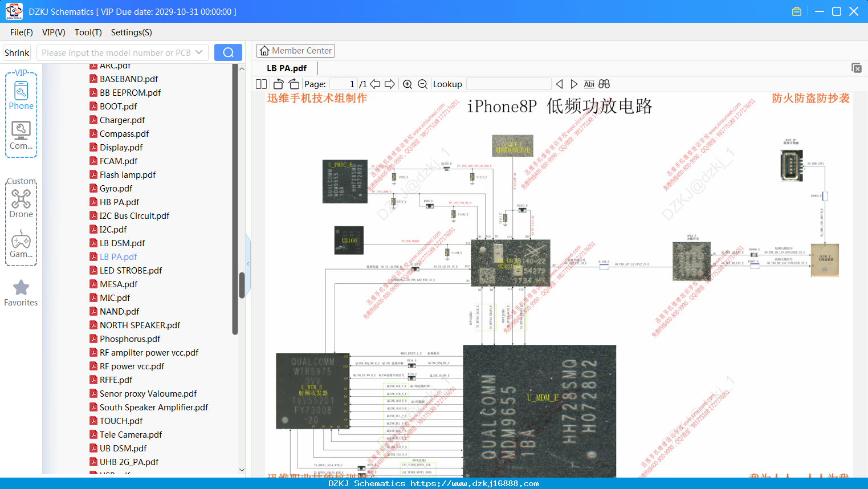868x489 pixels.
Task: Zoom out of the schematic
Action: coord(422,84)
